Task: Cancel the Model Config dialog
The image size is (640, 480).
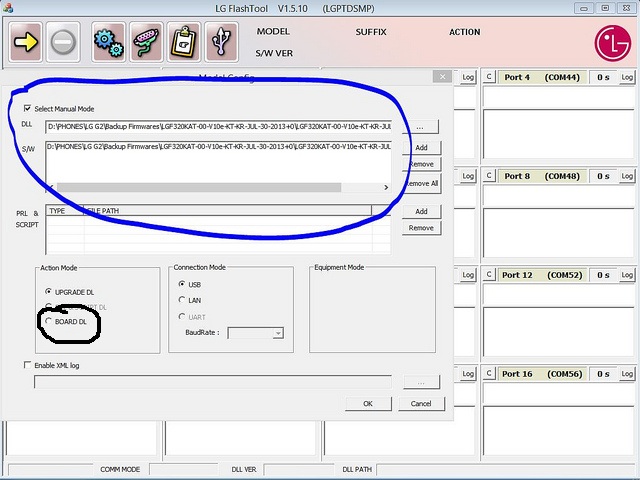Action: [x=421, y=404]
